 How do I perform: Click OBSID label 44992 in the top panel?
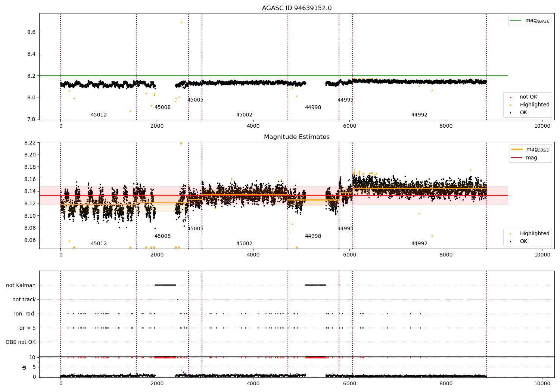[419, 115]
